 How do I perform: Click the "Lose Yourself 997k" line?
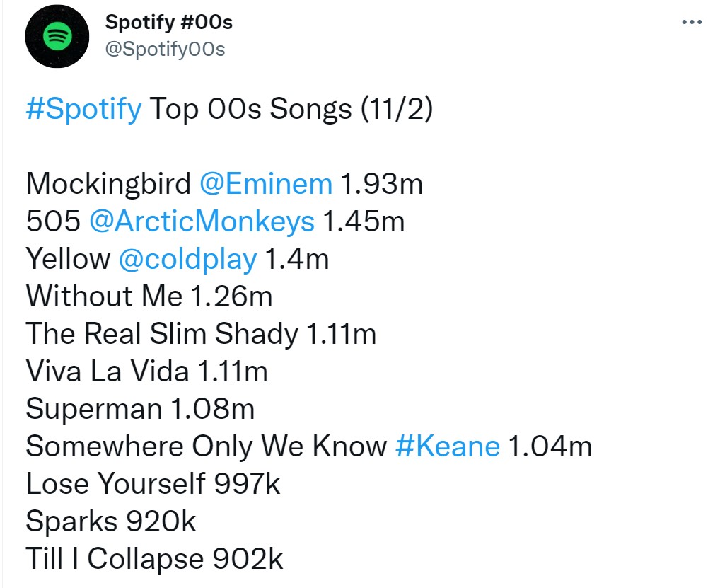153,484
